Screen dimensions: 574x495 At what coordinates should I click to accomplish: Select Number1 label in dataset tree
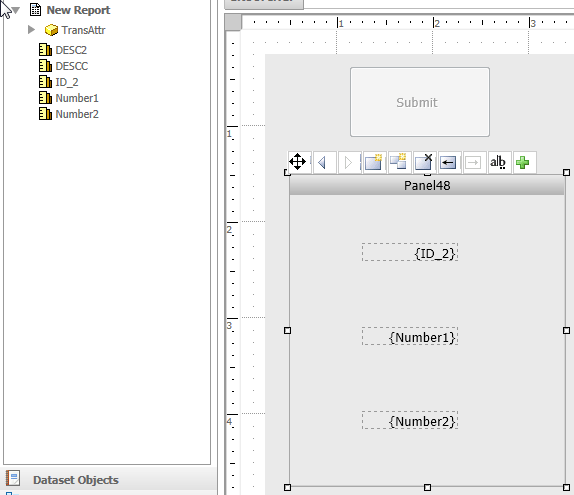click(77, 98)
